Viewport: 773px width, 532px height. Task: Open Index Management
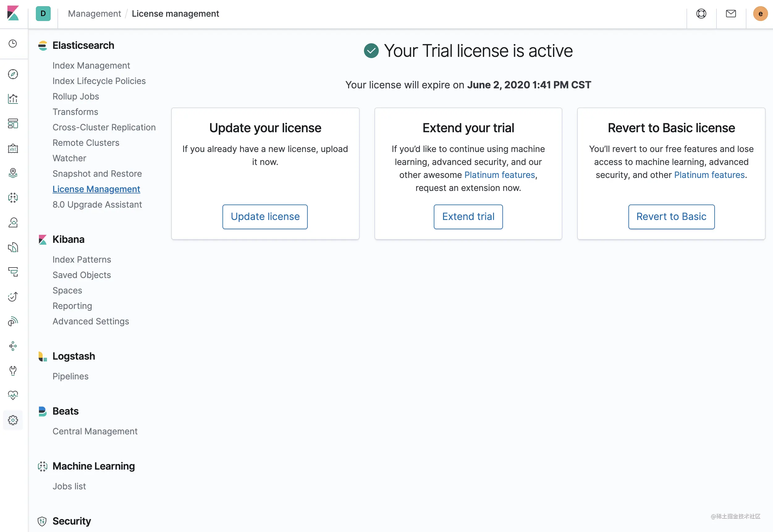pyautogui.click(x=91, y=66)
